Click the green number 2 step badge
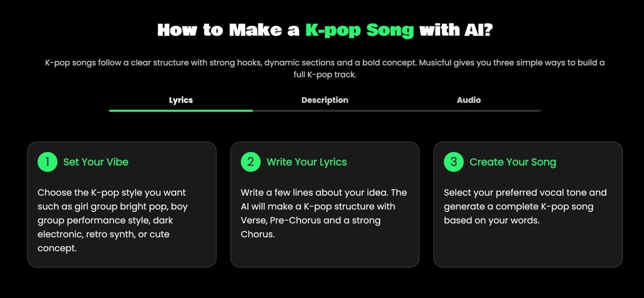 click(x=250, y=162)
